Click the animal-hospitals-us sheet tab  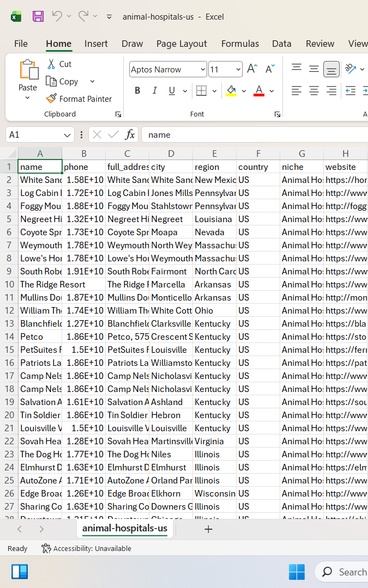(125, 528)
